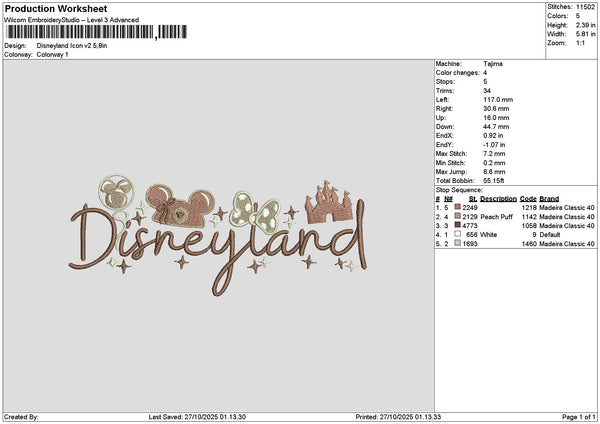Pick the dark brown 4773 thread swatch
600x424 pixels.
[x=458, y=225]
